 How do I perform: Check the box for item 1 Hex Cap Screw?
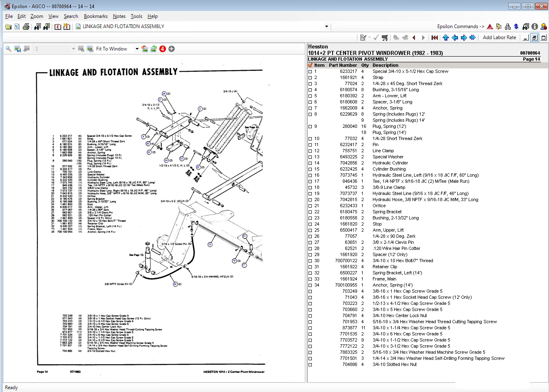pos(310,72)
